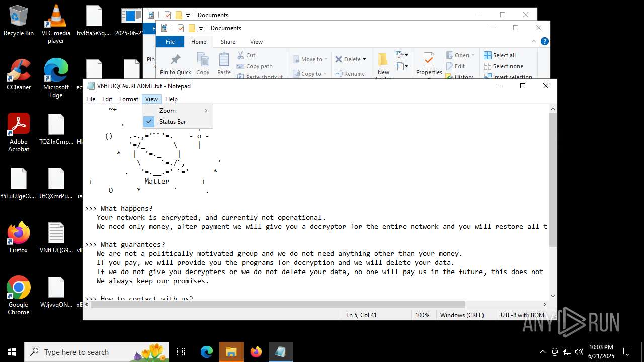Click the Delete X icon in ribbon

(339, 59)
